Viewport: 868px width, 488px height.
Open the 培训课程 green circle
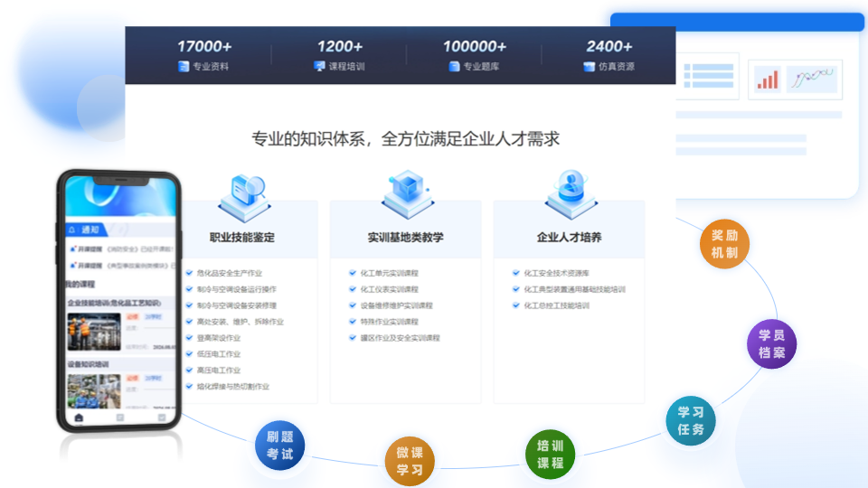pyautogui.click(x=550, y=455)
